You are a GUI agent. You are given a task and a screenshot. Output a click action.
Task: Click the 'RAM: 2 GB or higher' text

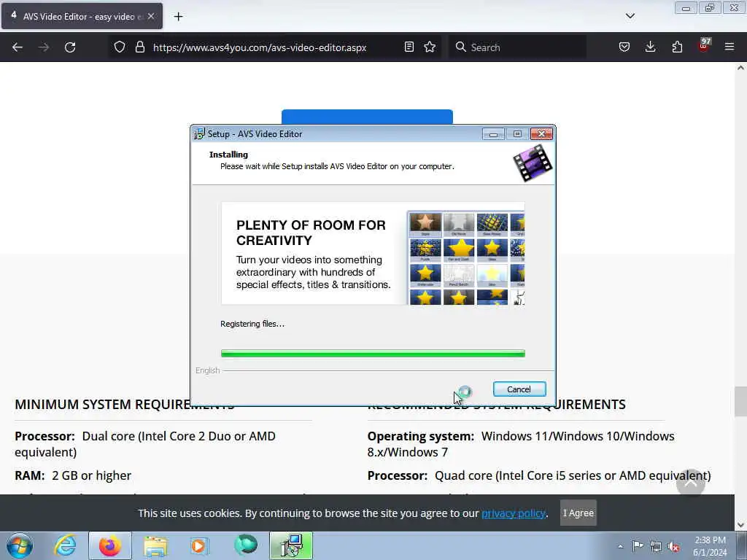point(73,475)
